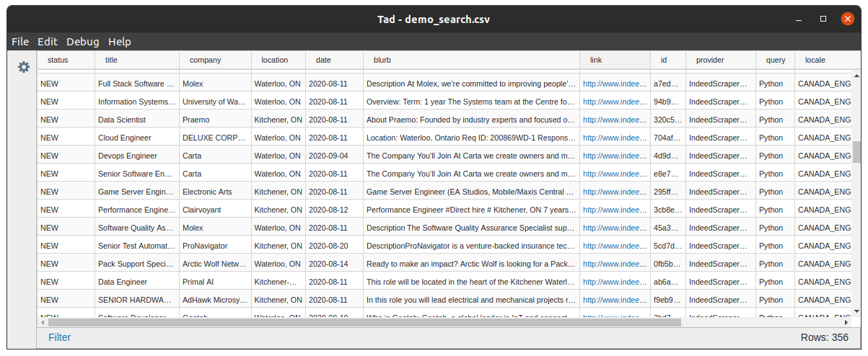Click the Clairvoyant company cell
This screenshot has height=356, width=868.
coord(215,210)
